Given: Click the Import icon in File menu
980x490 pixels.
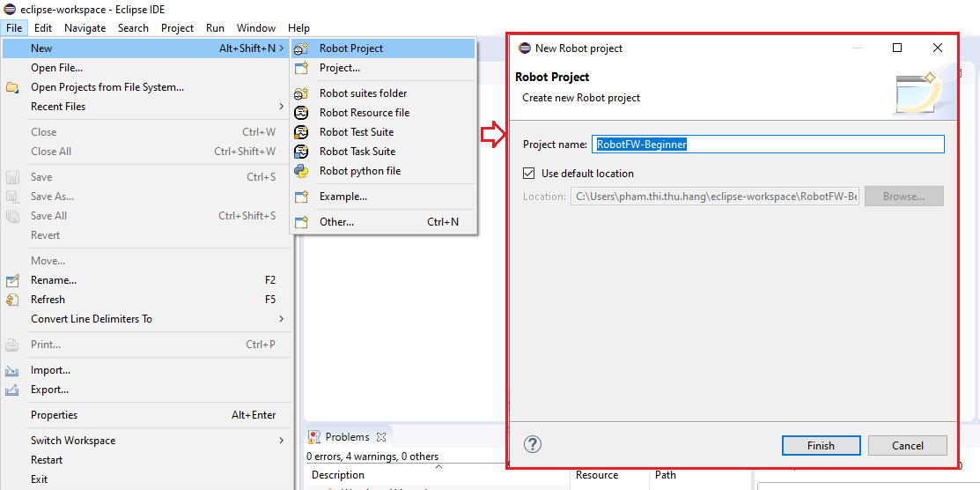Looking at the screenshot, I should [12, 370].
